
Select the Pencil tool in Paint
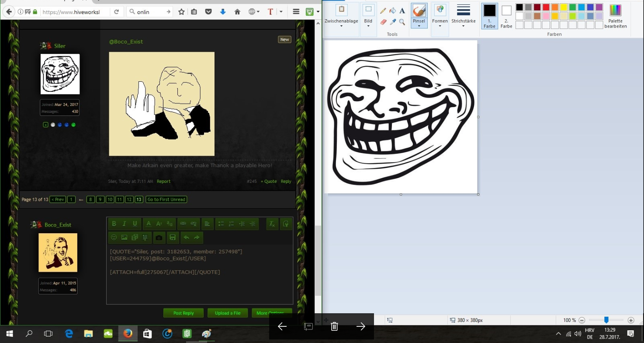tap(383, 11)
